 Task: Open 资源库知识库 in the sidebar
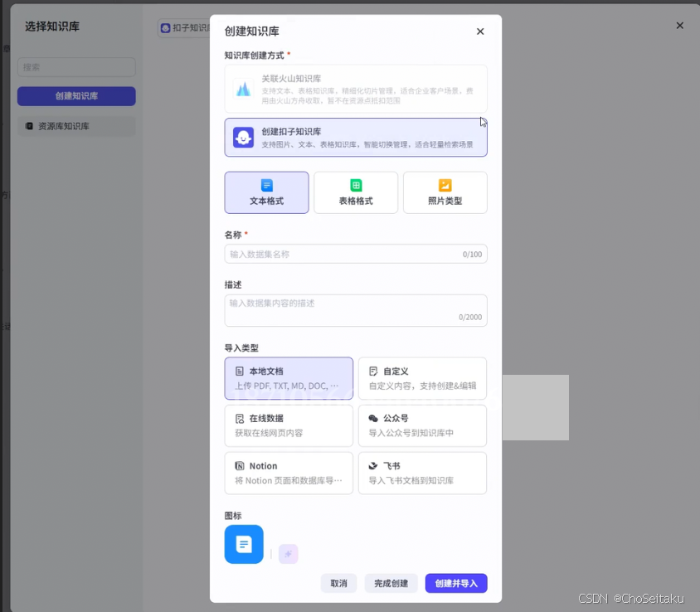(76, 126)
